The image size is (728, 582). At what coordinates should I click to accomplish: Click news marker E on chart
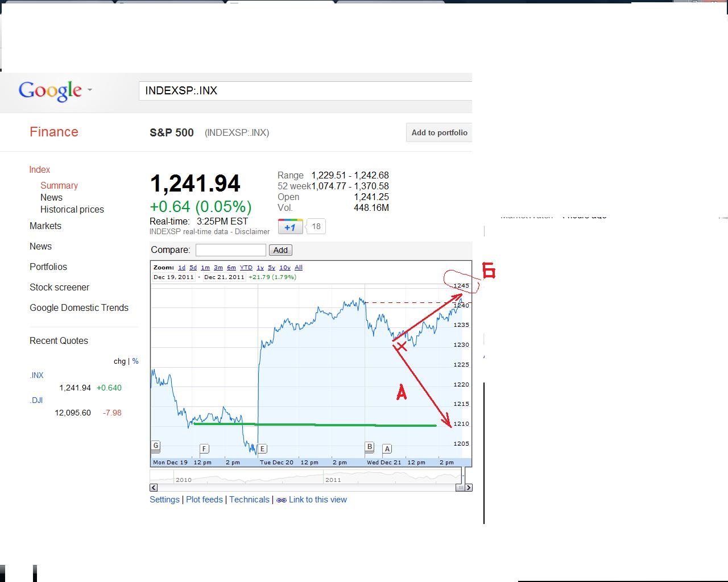coord(262,449)
